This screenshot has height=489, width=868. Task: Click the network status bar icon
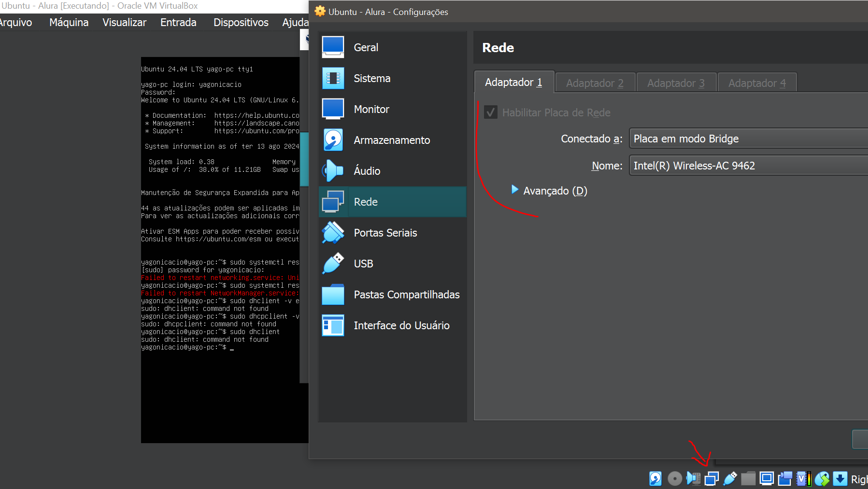click(x=711, y=478)
